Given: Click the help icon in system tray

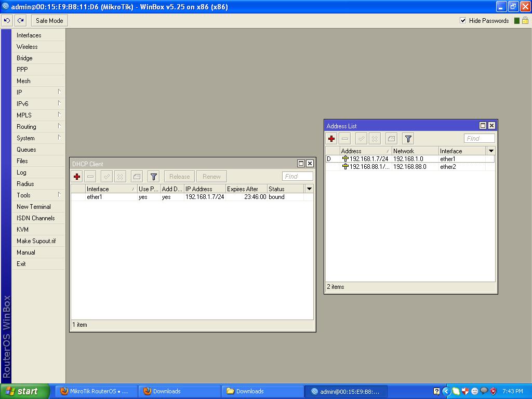Looking at the screenshot, I should click(436, 391).
